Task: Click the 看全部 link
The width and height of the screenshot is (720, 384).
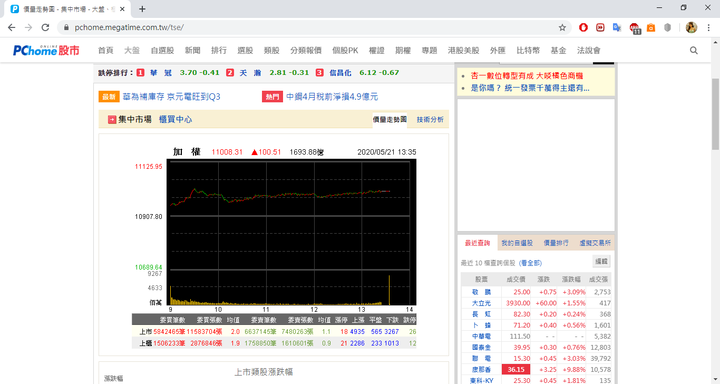Action: [530, 263]
